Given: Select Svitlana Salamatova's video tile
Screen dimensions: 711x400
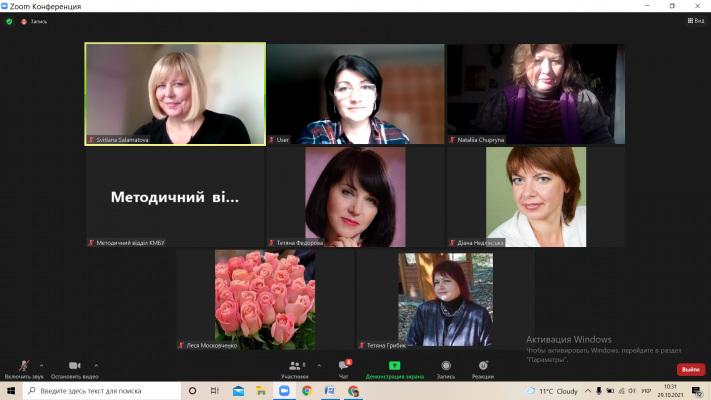Looking at the screenshot, I should (175, 93).
